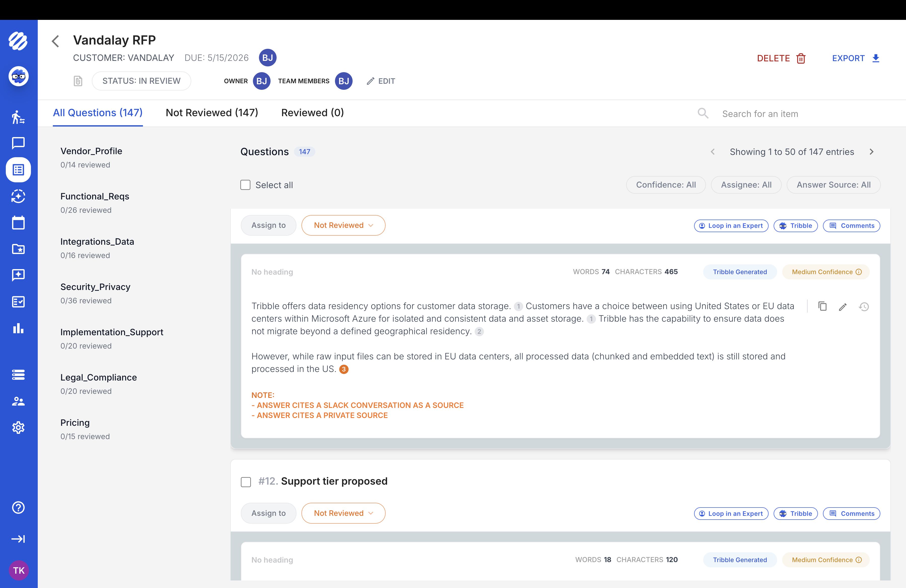Image resolution: width=906 pixels, height=588 pixels.
Task: Select the Pricing section
Action: coord(85,429)
